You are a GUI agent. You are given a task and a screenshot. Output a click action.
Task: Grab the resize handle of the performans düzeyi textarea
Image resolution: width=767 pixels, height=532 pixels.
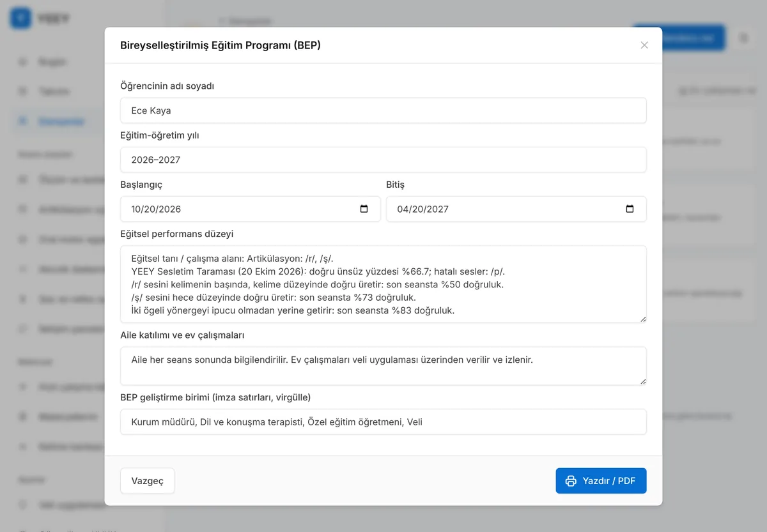[642, 319]
